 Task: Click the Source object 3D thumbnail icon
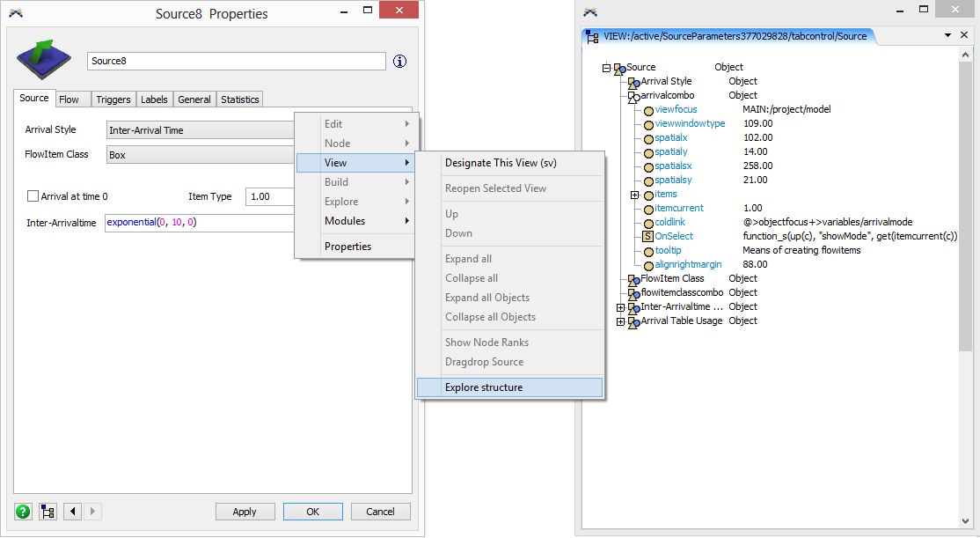(x=46, y=62)
